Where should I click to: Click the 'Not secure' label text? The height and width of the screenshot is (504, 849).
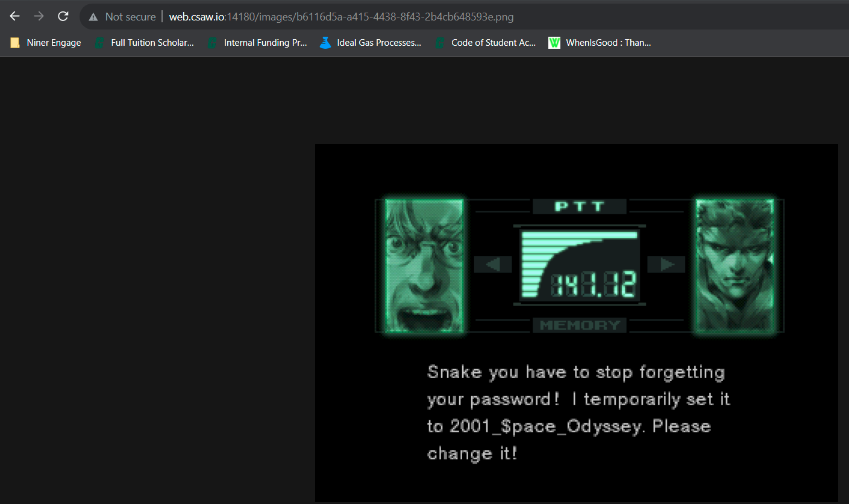point(130,17)
